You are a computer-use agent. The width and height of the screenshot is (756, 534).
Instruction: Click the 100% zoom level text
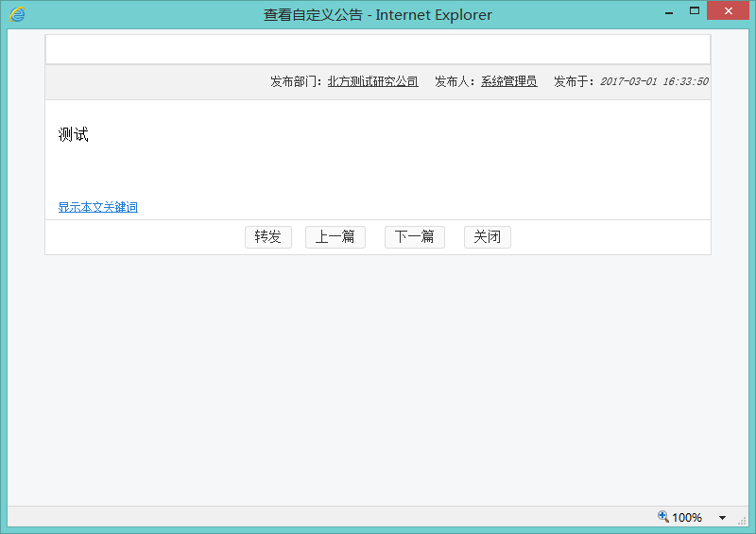(x=687, y=518)
